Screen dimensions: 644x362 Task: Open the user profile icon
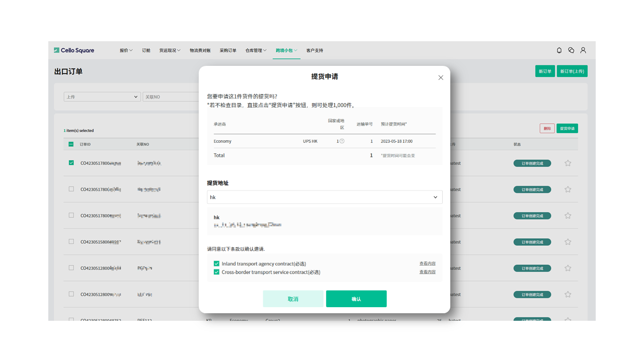583,50
